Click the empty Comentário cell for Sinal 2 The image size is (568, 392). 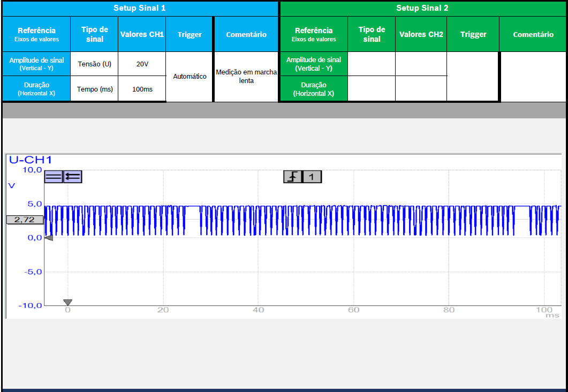(533, 77)
